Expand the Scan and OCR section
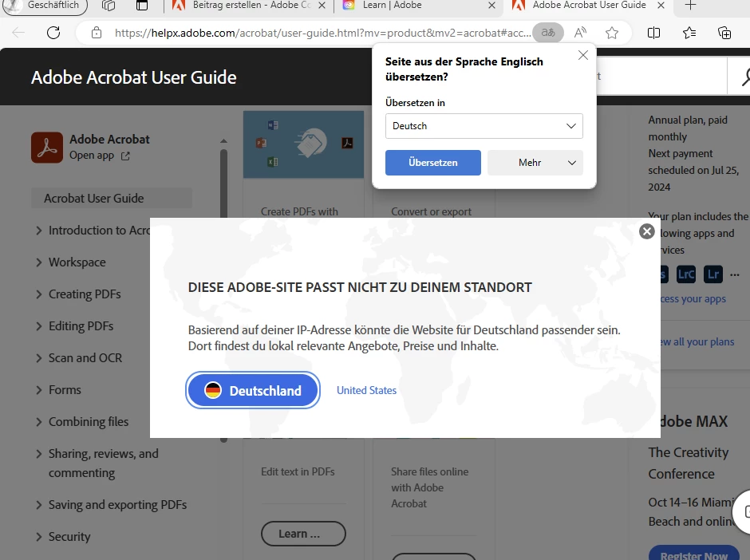This screenshot has height=560, width=750. (39, 358)
